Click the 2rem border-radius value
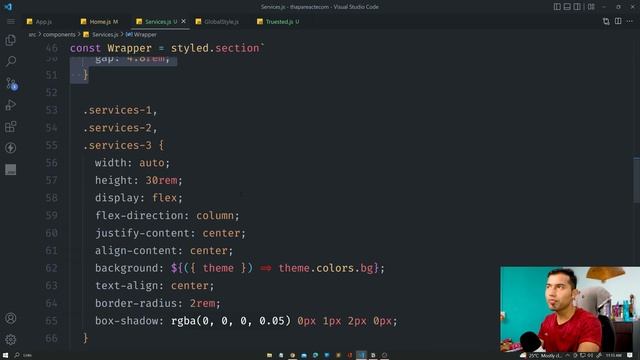 (202, 303)
